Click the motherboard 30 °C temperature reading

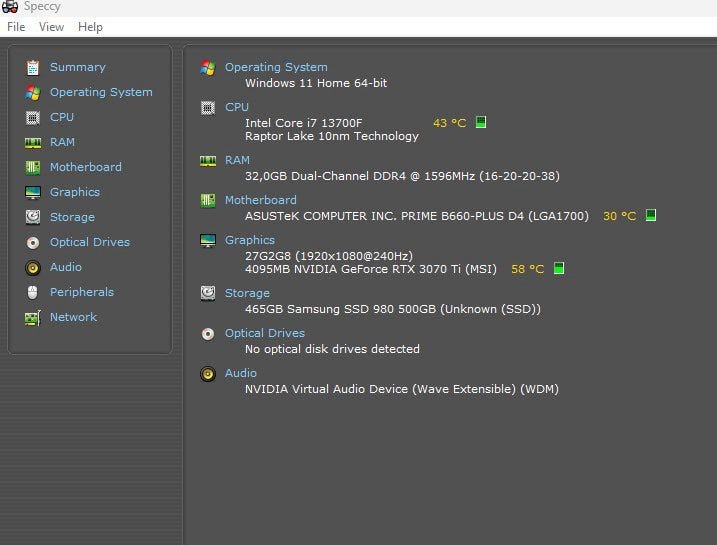(619, 216)
